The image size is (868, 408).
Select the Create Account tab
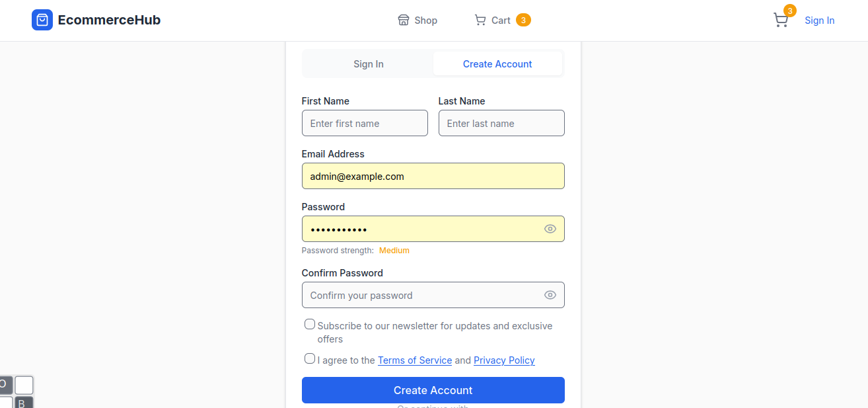(x=497, y=64)
